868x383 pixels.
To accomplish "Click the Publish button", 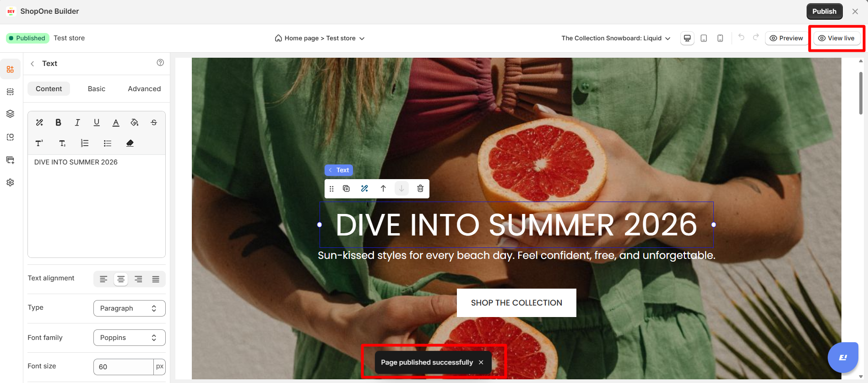I will [x=825, y=11].
